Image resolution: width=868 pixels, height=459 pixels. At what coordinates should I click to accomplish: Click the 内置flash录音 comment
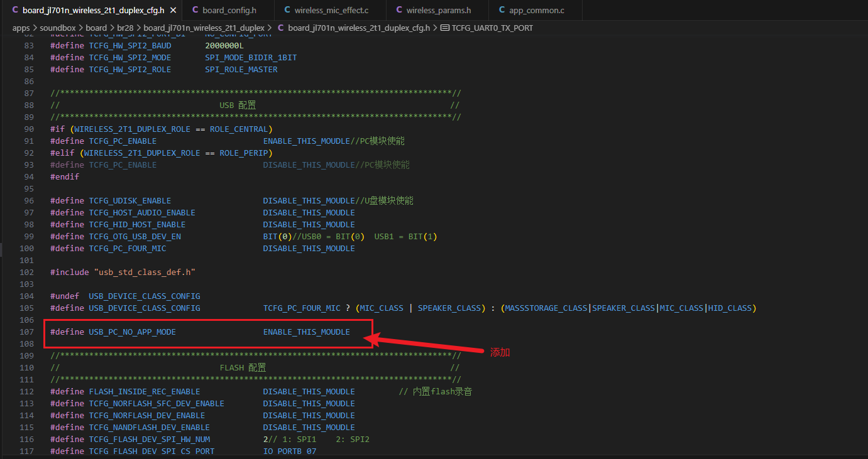click(436, 391)
